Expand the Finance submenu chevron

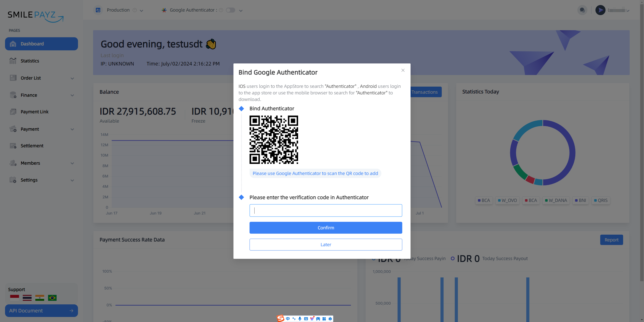pyautogui.click(x=72, y=95)
